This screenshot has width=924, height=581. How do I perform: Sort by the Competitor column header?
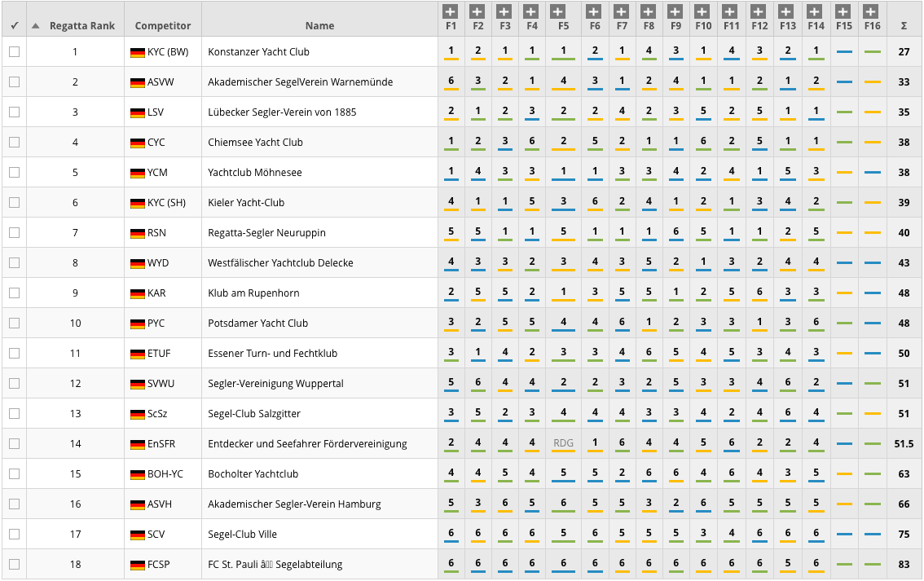click(x=163, y=26)
